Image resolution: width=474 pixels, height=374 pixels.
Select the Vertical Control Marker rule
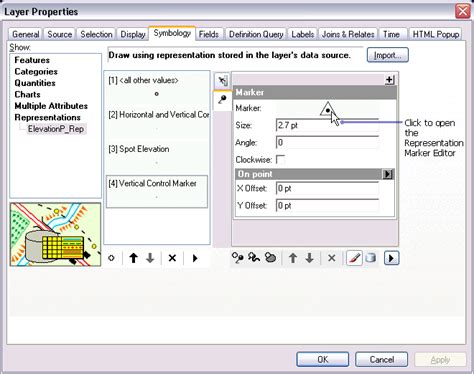157,192
